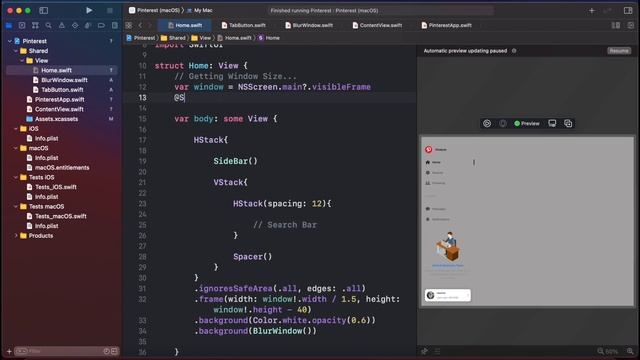The height and width of the screenshot is (360, 640).
Task: Open Tests_macOS.swift file
Action: point(62,216)
